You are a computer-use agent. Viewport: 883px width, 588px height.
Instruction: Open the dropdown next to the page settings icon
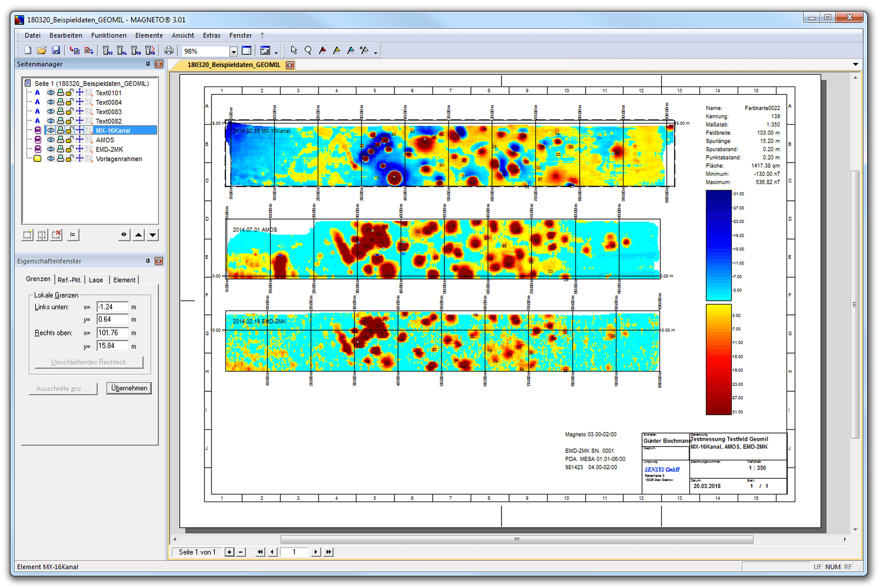276,53
